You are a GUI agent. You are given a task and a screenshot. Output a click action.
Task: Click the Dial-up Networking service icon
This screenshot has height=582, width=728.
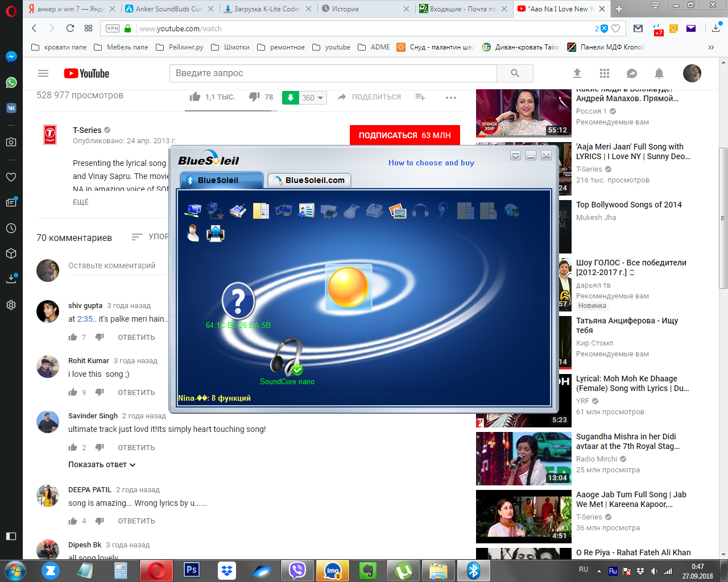[x=216, y=211]
